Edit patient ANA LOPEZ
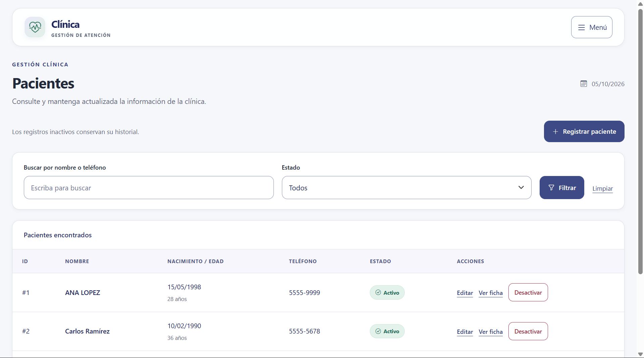This screenshot has width=644, height=358. (x=465, y=293)
